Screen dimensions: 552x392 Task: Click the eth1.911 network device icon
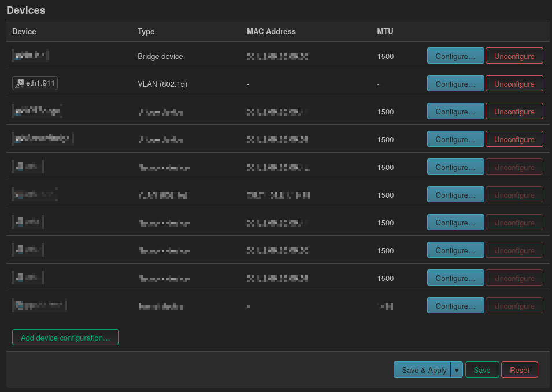[20, 83]
